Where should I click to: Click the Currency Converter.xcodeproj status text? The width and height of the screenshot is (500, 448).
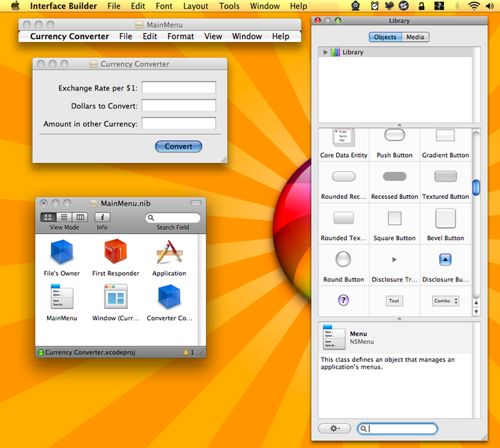(x=90, y=352)
